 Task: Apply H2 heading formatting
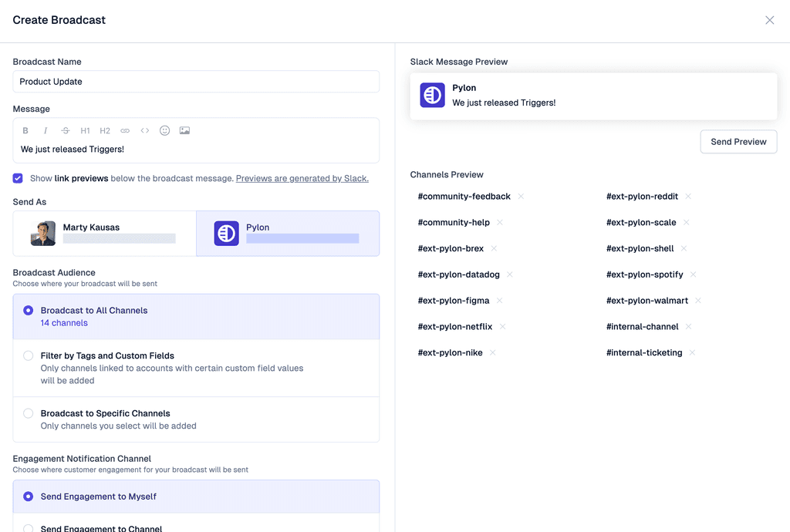point(105,130)
